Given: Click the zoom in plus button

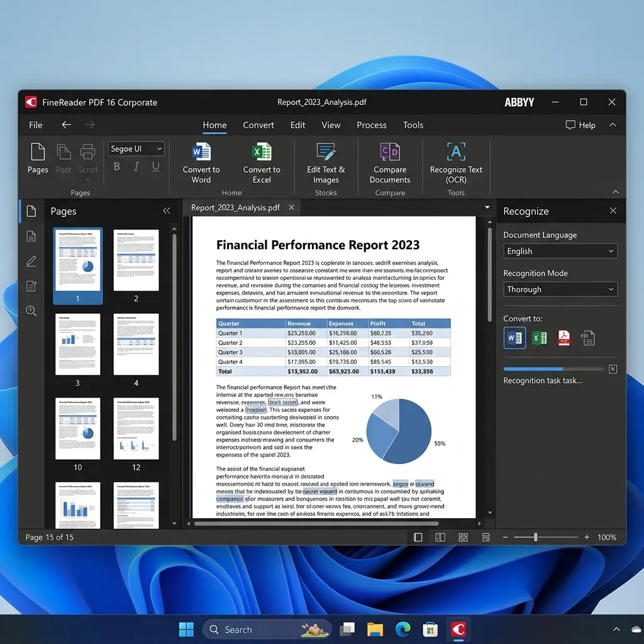Looking at the screenshot, I should tap(587, 537).
